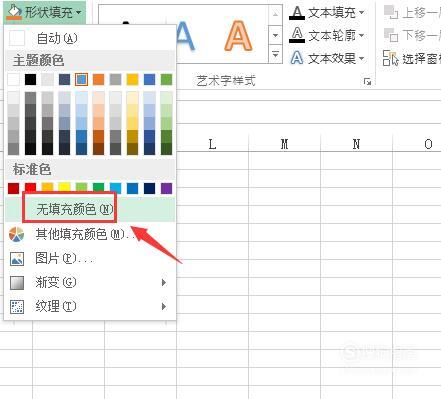441x399 pixels.
Task: Click the 下移一层 send backward icon
Action: [391, 35]
